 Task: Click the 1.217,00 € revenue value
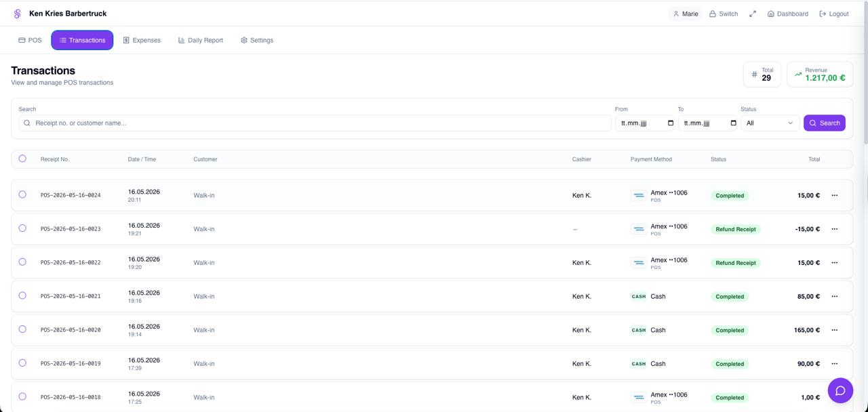pyautogui.click(x=825, y=78)
